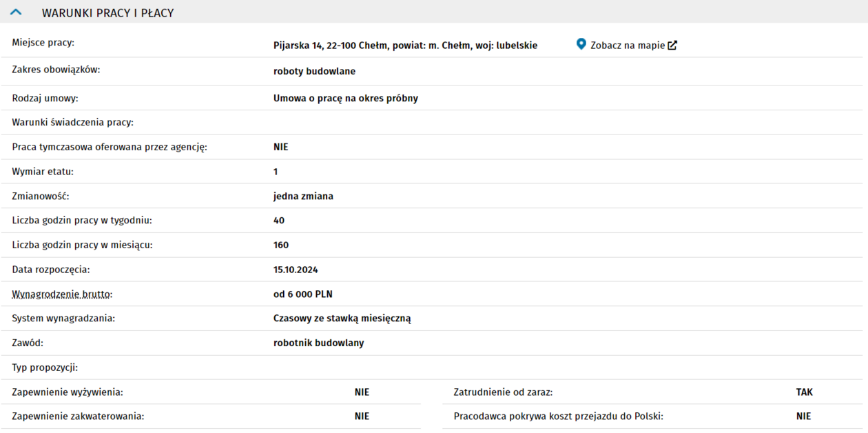Click the map pin icon
The height and width of the screenshot is (433, 868).
tap(581, 44)
